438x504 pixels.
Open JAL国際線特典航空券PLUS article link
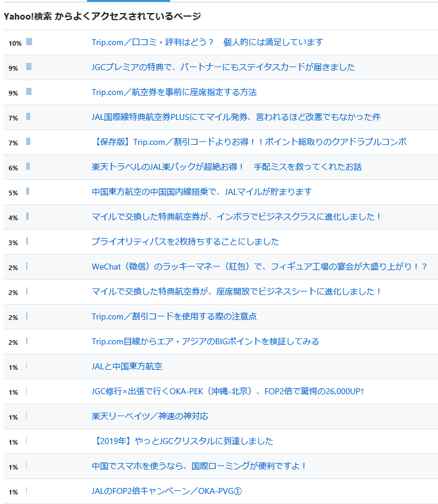click(236, 117)
